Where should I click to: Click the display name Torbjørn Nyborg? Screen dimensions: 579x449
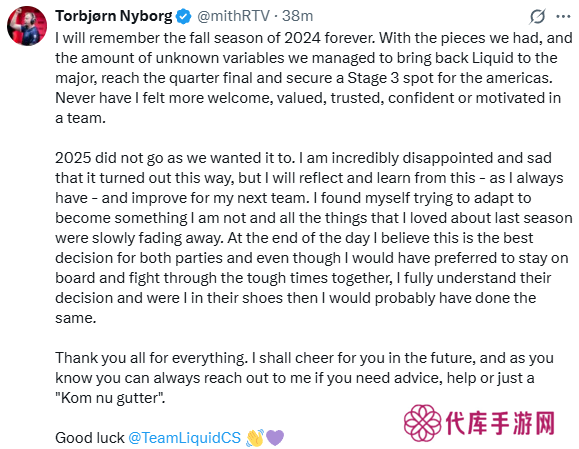tap(114, 16)
